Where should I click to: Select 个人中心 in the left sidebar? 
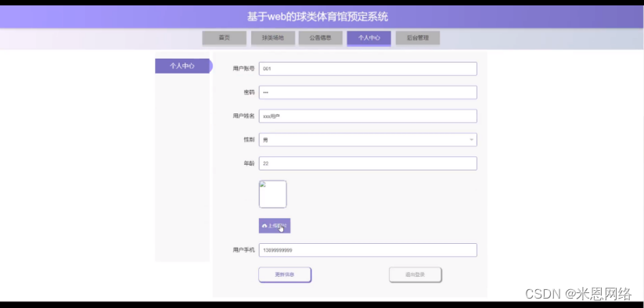[182, 66]
